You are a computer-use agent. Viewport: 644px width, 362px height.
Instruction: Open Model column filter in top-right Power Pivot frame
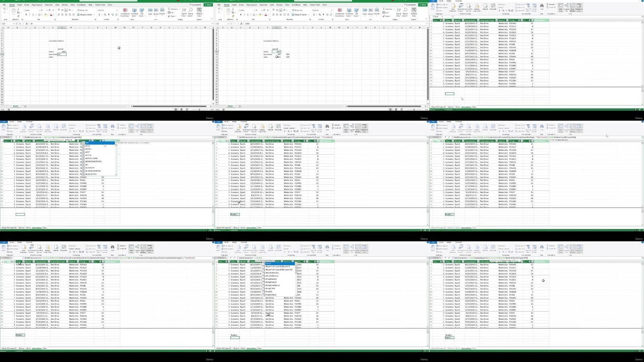pos(463,20)
